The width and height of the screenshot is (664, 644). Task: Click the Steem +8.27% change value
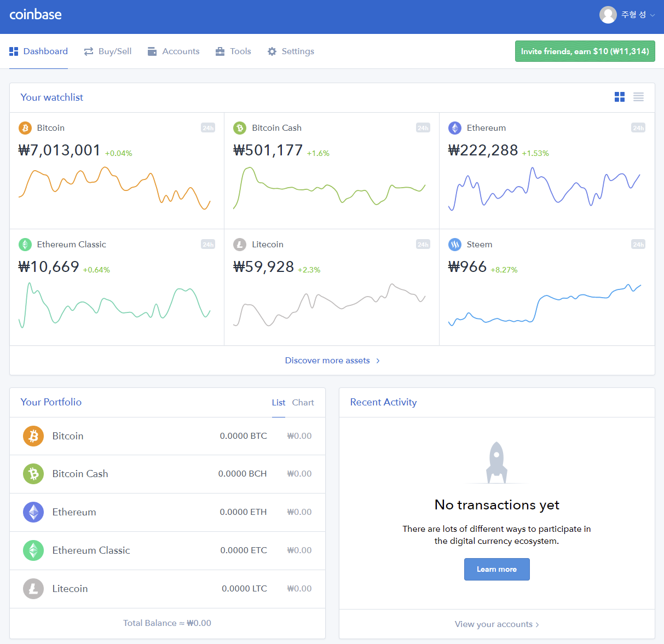[504, 270]
